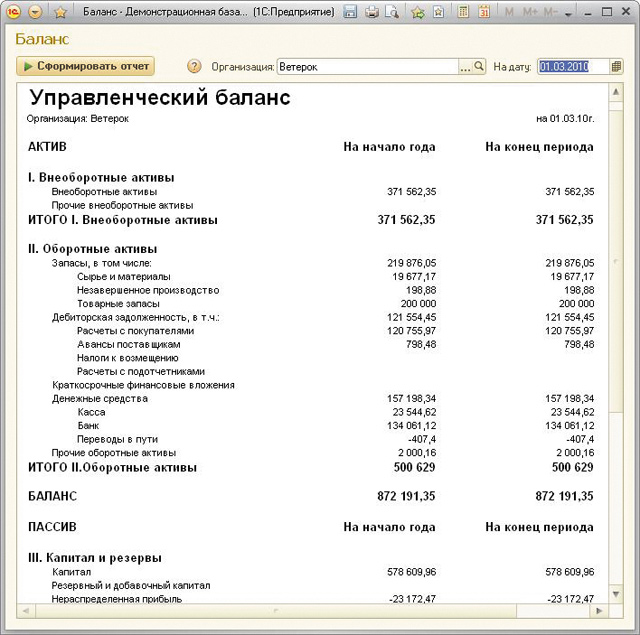Open the date picker next to На дату

(x=616, y=66)
